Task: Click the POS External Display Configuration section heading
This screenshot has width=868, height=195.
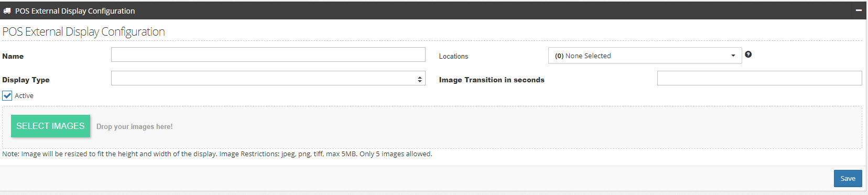Action: tap(83, 31)
